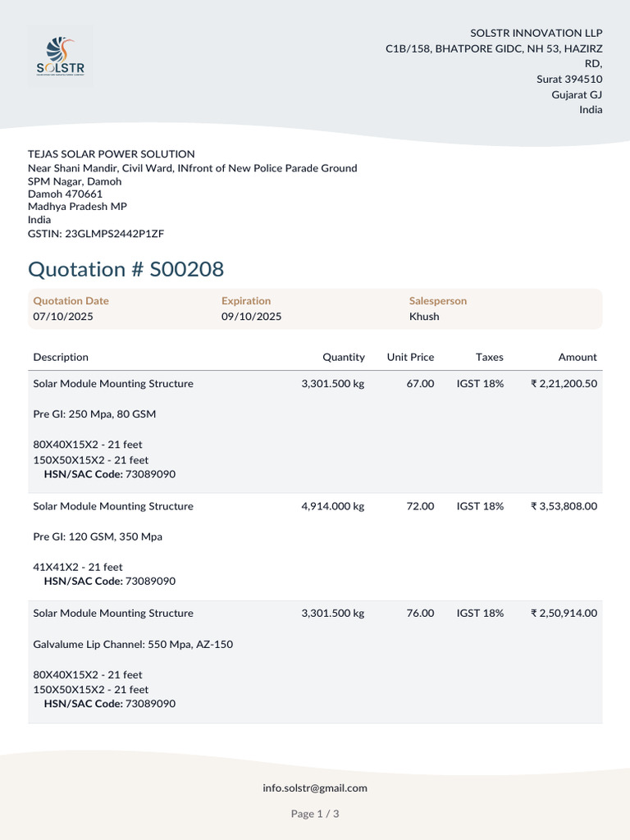Viewport: 630px width, 840px height.
Task: Click the SOLSTR company logo
Action: 60,56
